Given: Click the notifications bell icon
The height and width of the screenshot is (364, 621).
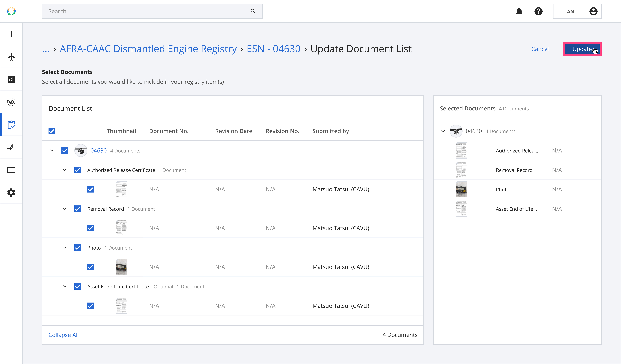Looking at the screenshot, I should [519, 11].
